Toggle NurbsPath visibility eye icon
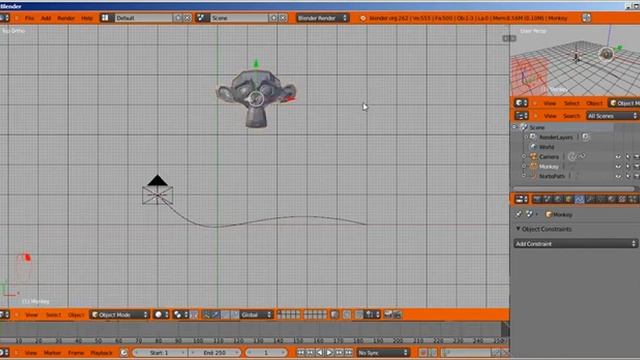This screenshot has height=360, width=640. [x=618, y=176]
